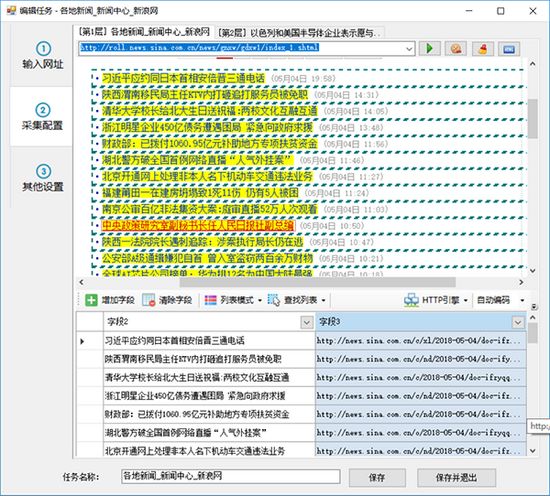Select step 3 circle 其他设置
The height and width of the screenshot is (496, 550).
(43, 172)
